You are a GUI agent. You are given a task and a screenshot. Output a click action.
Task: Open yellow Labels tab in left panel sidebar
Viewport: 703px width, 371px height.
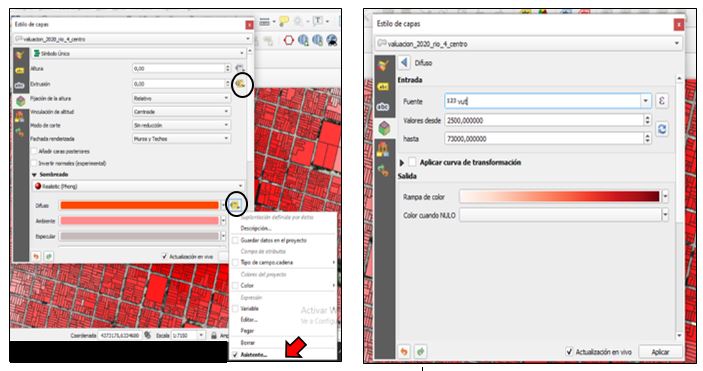tap(20, 70)
